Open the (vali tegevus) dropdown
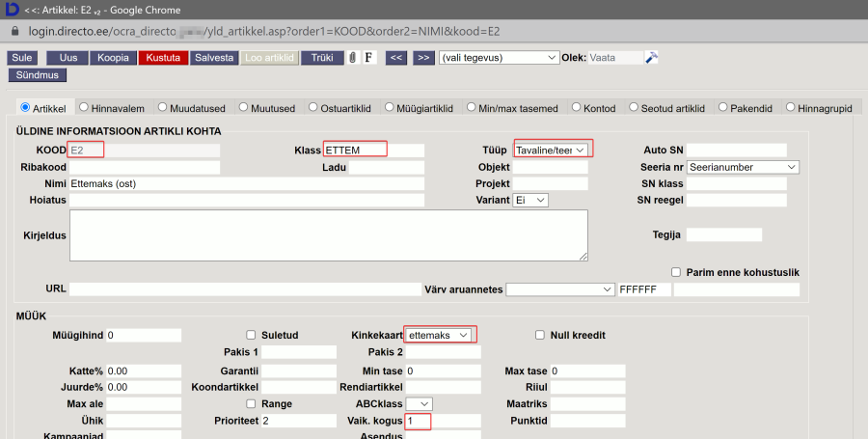This screenshot has height=439, width=868. 499,58
